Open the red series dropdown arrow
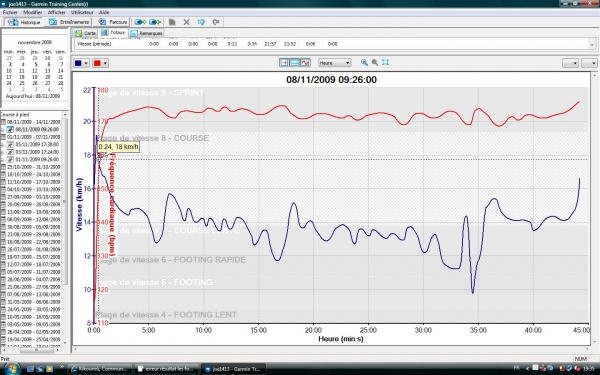600x375 pixels. coord(105,63)
